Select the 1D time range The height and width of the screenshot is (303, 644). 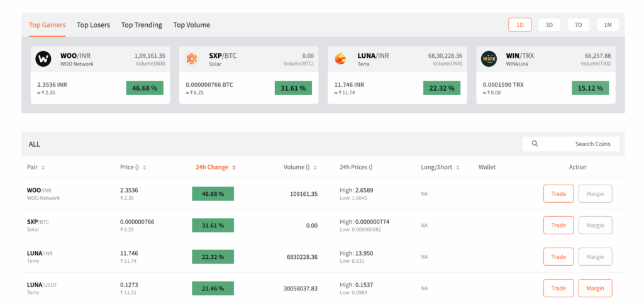[520, 25]
